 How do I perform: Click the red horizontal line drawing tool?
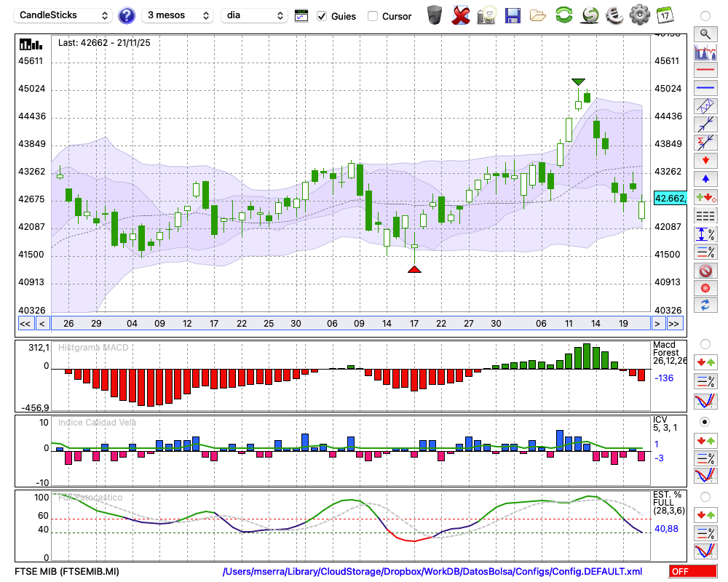705,71
